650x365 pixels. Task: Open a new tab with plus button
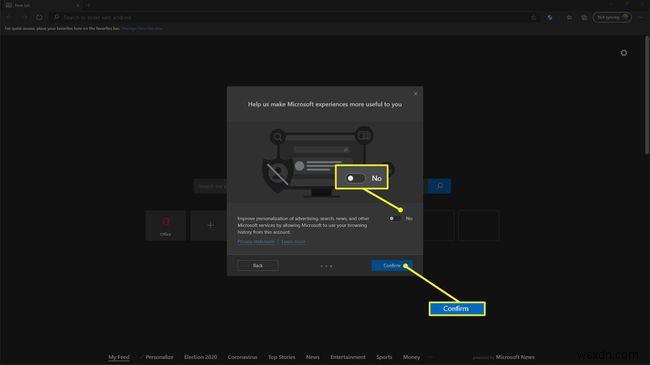click(x=89, y=5)
